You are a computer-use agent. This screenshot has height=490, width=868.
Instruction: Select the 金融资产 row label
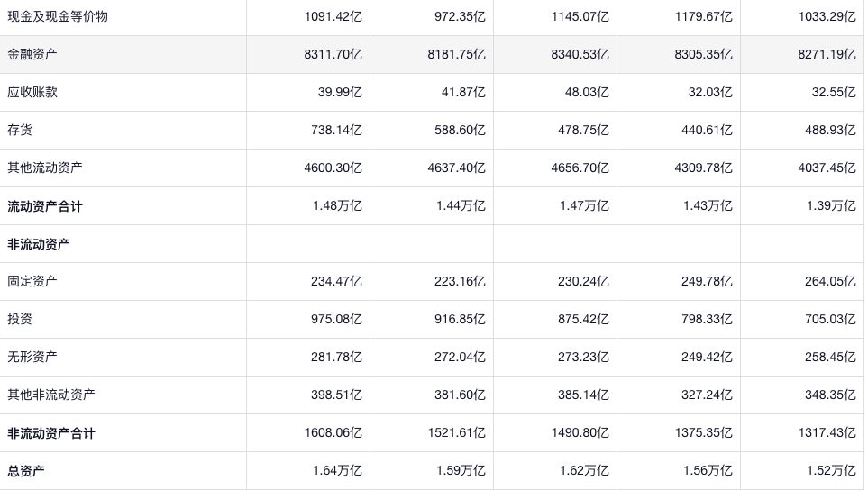coord(32,54)
